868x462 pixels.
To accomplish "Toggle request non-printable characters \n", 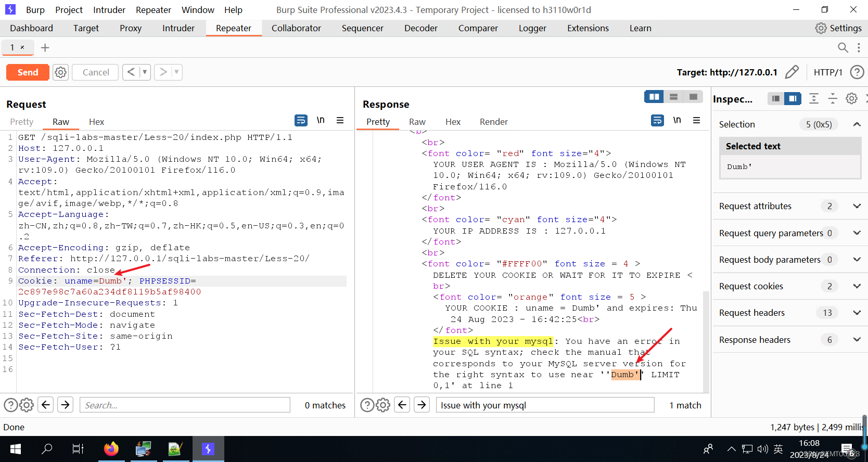I will (x=321, y=120).
